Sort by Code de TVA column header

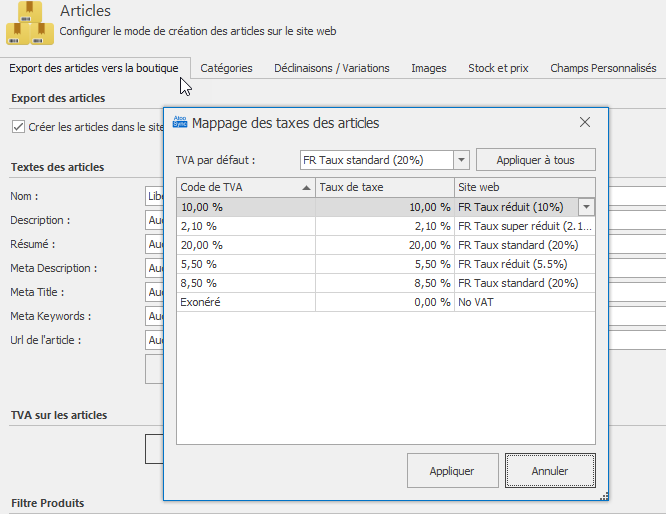(x=246, y=187)
